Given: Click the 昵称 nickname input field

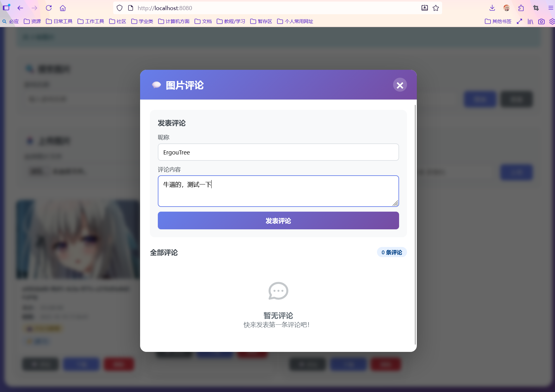Looking at the screenshot, I should click(278, 152).
